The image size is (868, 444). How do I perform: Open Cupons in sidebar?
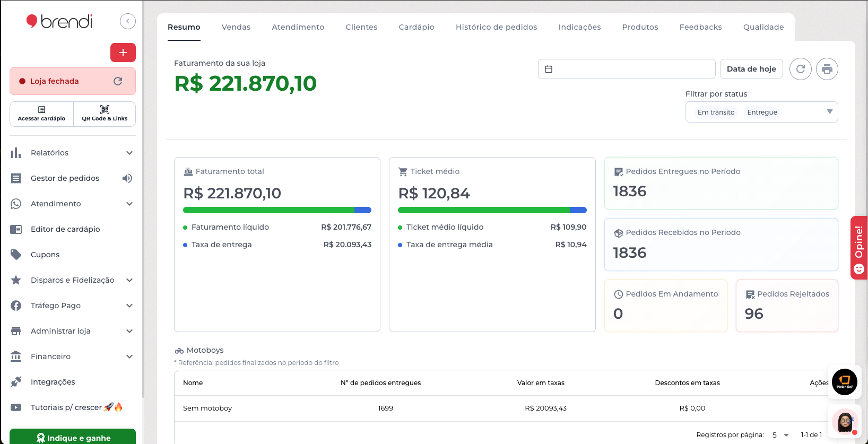pos(45,255)
